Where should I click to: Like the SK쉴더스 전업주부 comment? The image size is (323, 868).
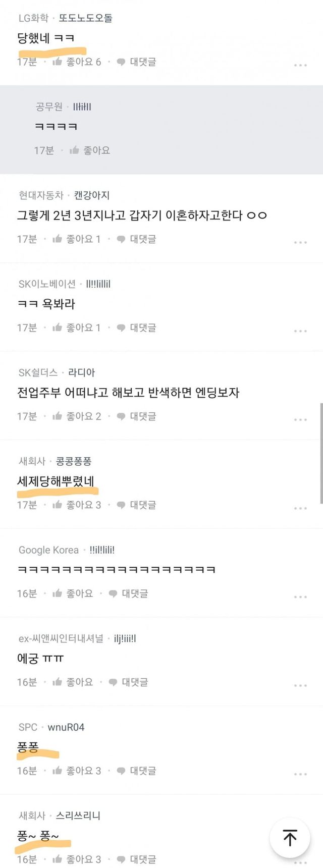tap(77, 416)
